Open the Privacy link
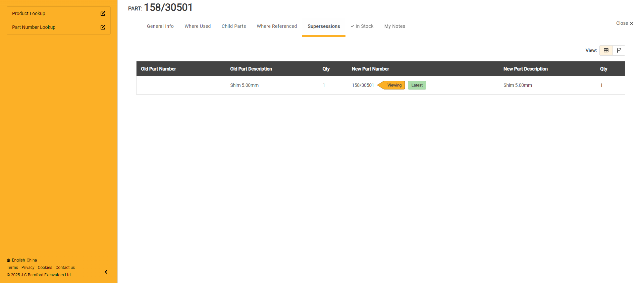The width and height of the screenshot is (644, 283). [28, 268]
